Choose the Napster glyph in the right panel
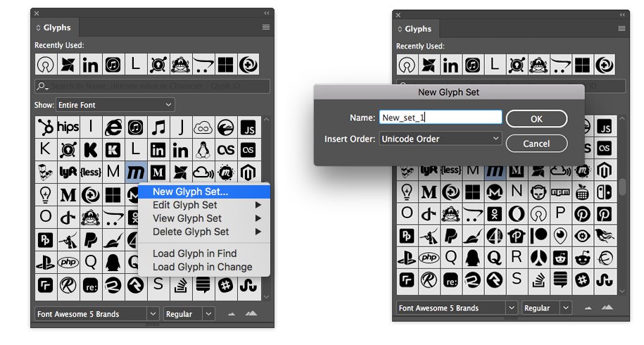 point(538,192)
